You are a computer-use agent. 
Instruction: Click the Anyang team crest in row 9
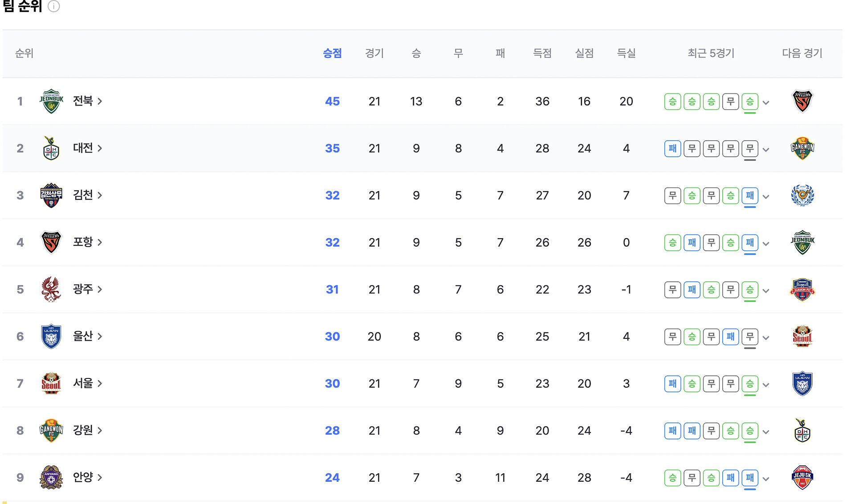pyautogui.click(x=51, y=478)
